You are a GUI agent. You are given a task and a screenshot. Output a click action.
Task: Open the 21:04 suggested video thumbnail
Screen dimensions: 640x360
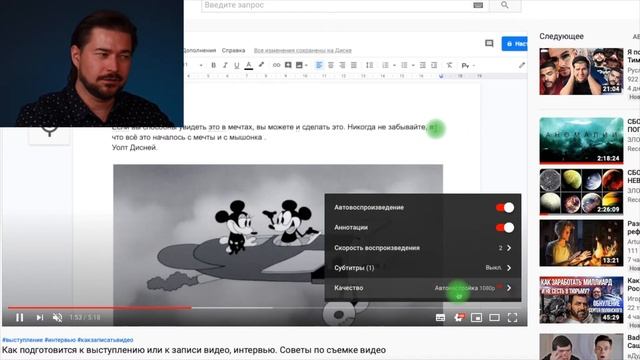[x=581, y=71]
